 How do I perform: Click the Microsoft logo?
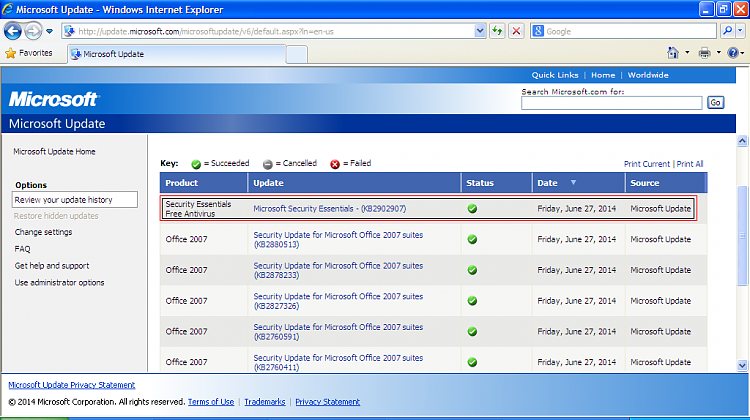(x=54, y=99)
